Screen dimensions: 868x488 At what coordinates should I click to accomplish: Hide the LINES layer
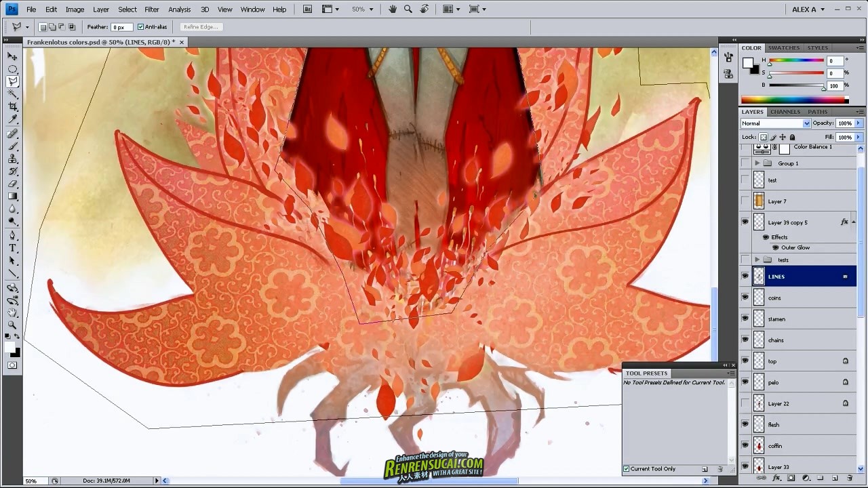745,277
